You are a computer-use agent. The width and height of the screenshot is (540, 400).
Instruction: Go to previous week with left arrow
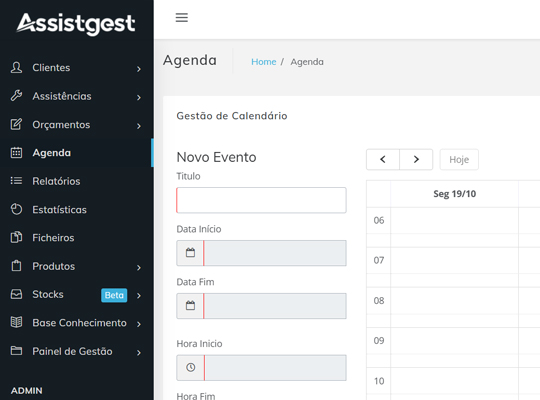click(383, 159)
